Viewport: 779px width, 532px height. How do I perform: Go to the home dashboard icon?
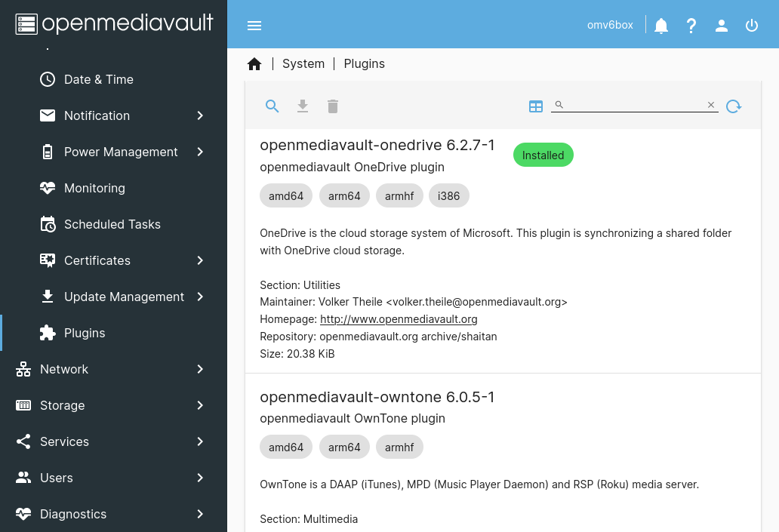click(254, 64)
